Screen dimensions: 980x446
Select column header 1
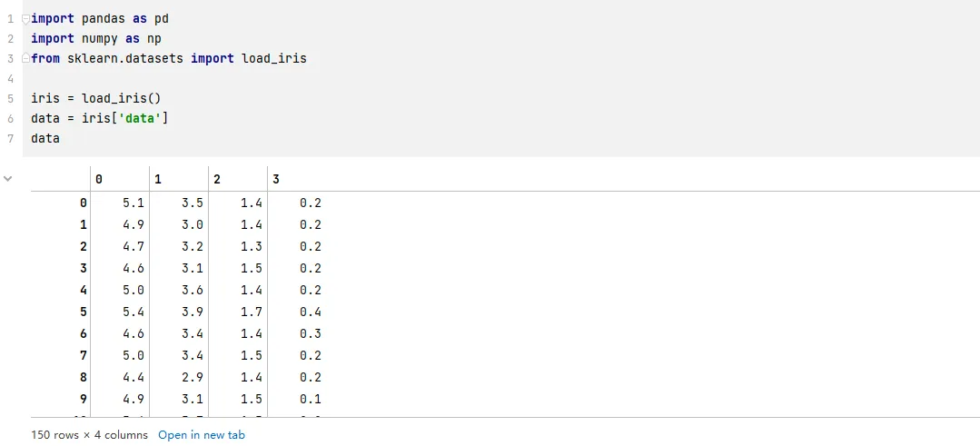(179, 179)
